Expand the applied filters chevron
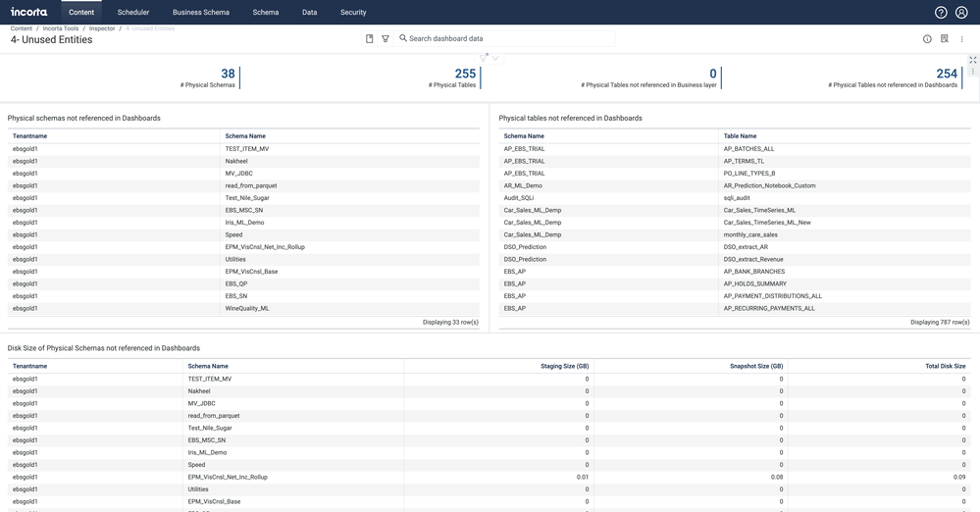The image size is (980, 512). 495,59
